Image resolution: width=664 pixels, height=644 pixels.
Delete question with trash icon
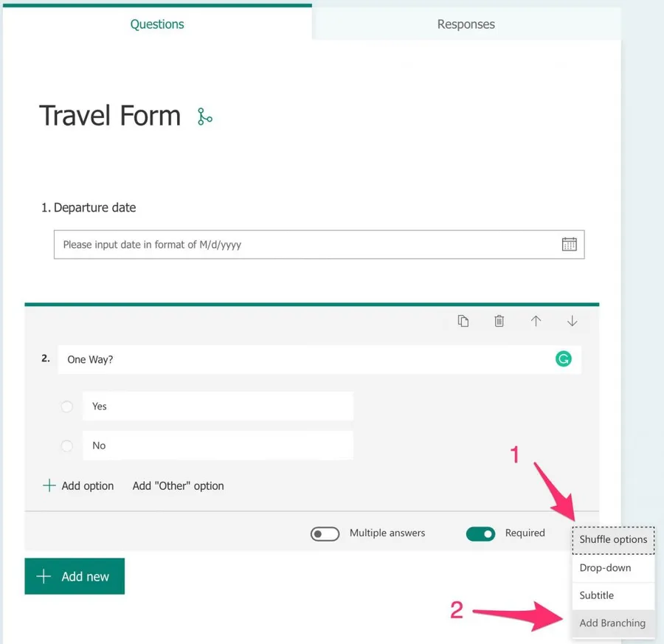[499, 321]
